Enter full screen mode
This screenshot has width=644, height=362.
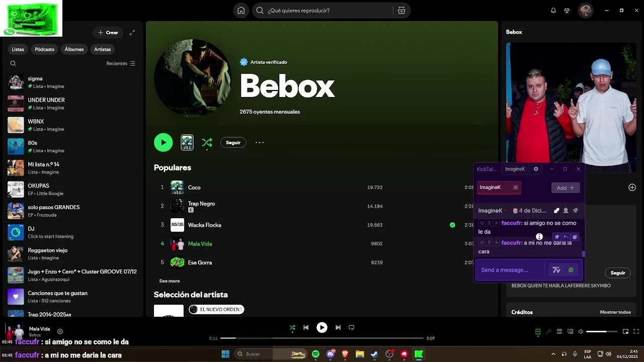click(637, 331)
